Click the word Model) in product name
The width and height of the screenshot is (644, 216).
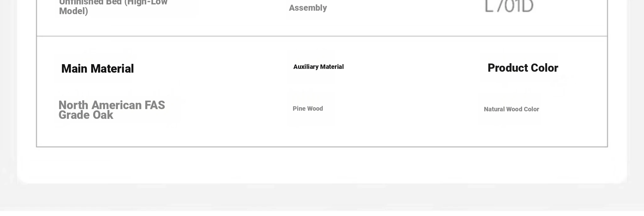click(x=74, y=11)
